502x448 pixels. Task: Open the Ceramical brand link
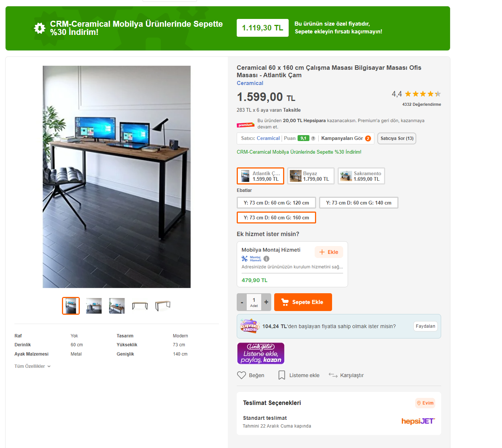click(x=250, y=83)
